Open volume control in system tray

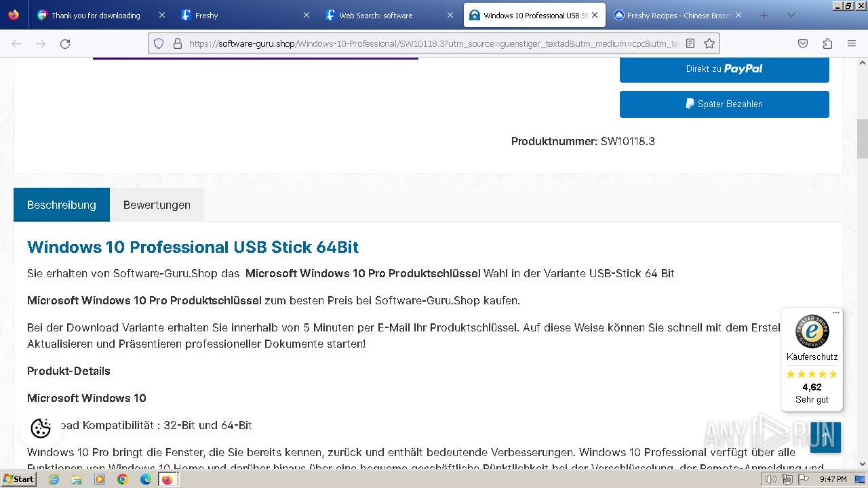tap(771, 479)
